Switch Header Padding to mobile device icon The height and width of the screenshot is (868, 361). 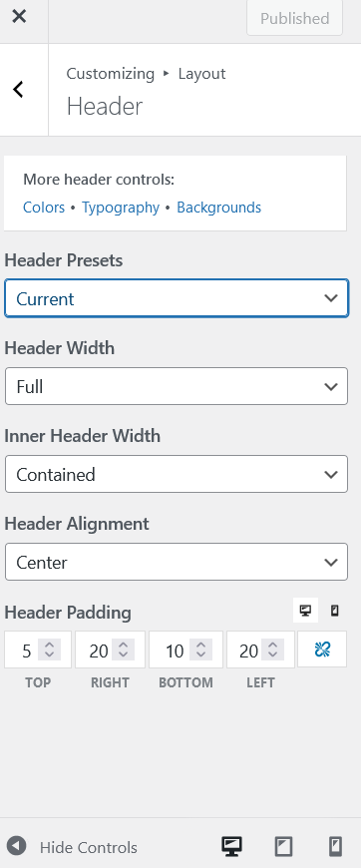pyautogui.click(x=334, y=611)
